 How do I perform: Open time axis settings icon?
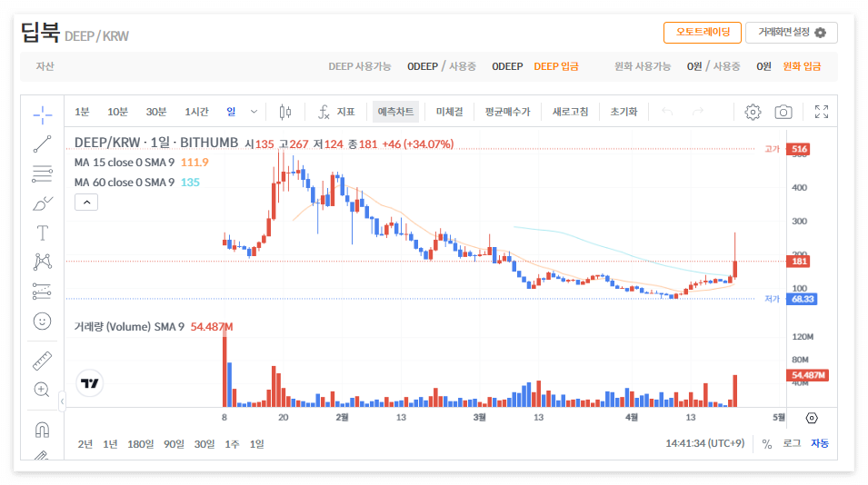(x=812, y=418)
